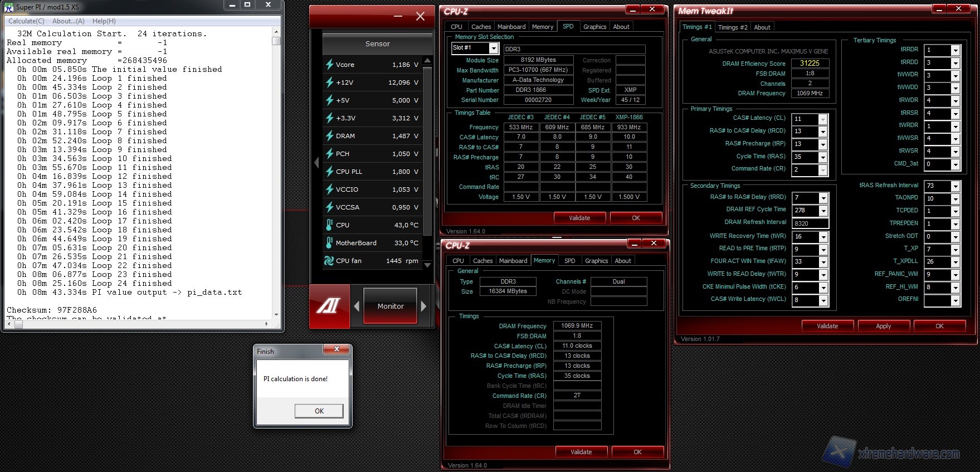Open the Slot #1 memory slot dropdown
This screenshot has width=980, height=472.
coord(493,48)
